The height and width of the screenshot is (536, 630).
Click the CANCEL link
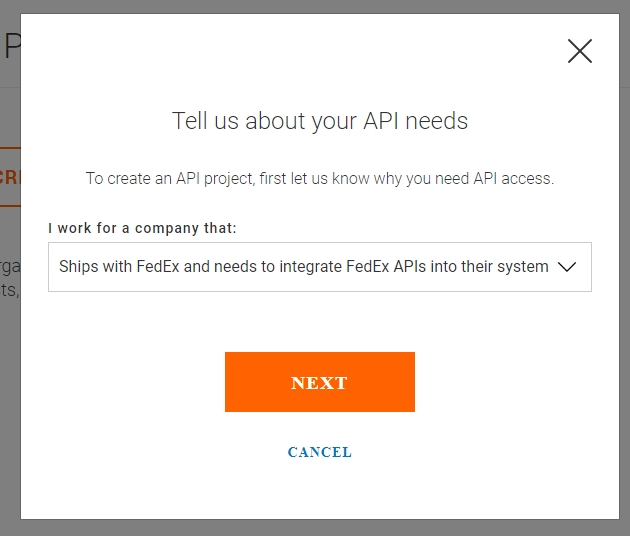click(319, 452)
